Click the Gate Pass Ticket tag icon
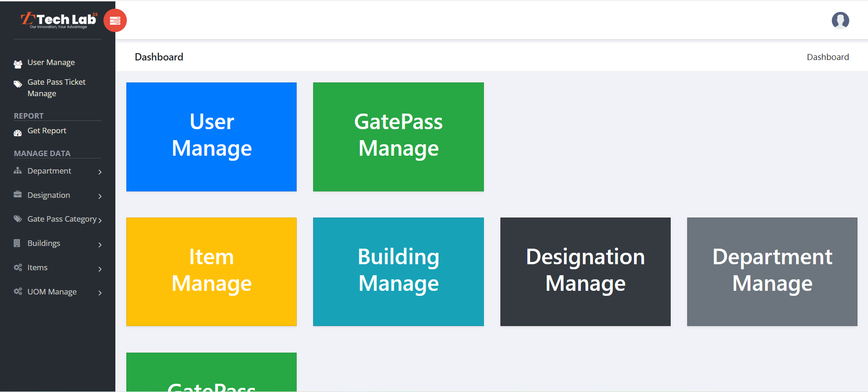This screenshot has width=868, height=392. [x=18, y=84]
